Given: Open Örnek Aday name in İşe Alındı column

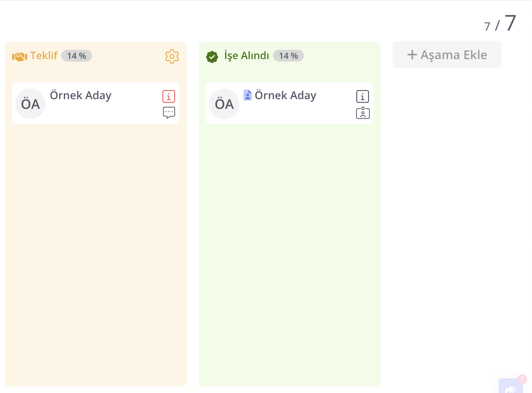Looking at the screenshot, I should 285,96.
